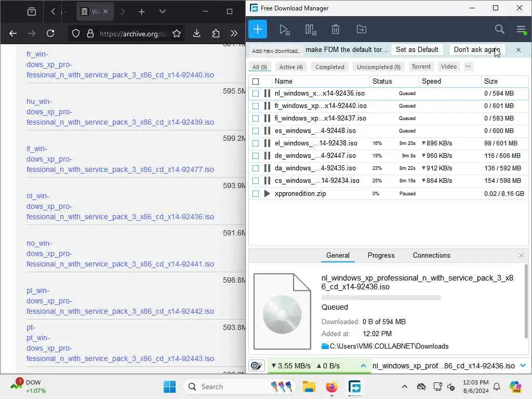Dismiss the default torrent client banner

518,50
